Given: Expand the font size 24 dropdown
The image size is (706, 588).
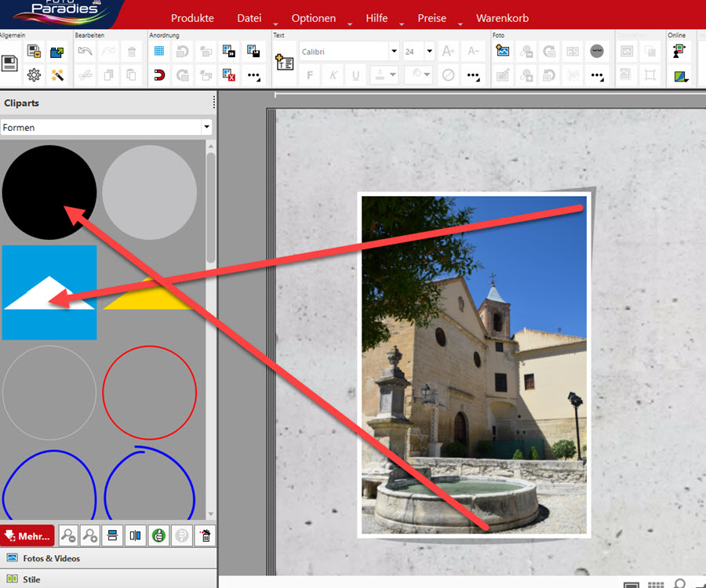Looking at the screenshot, I should tap(429, 52).
